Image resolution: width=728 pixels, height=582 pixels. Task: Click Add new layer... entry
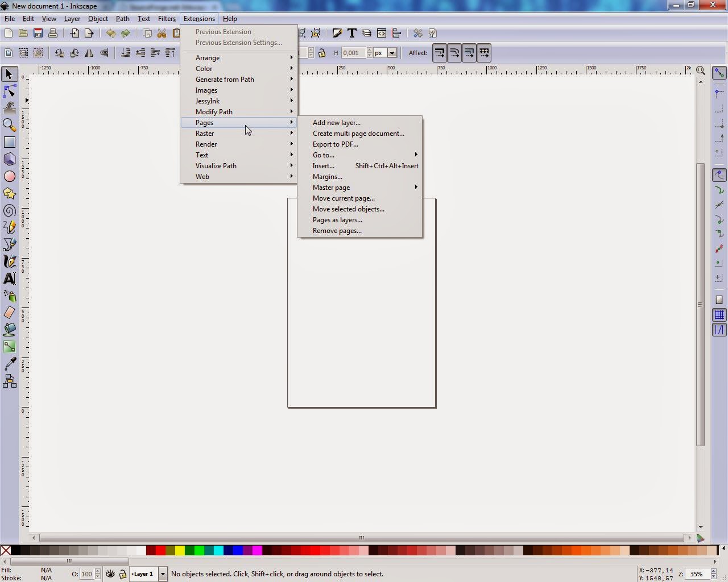point(360,123)
